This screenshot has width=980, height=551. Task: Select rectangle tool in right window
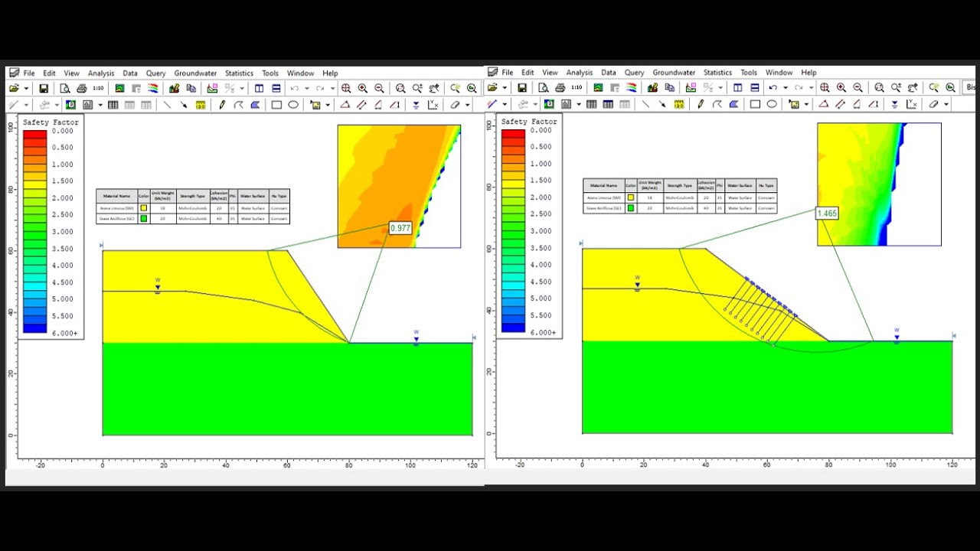755,104
